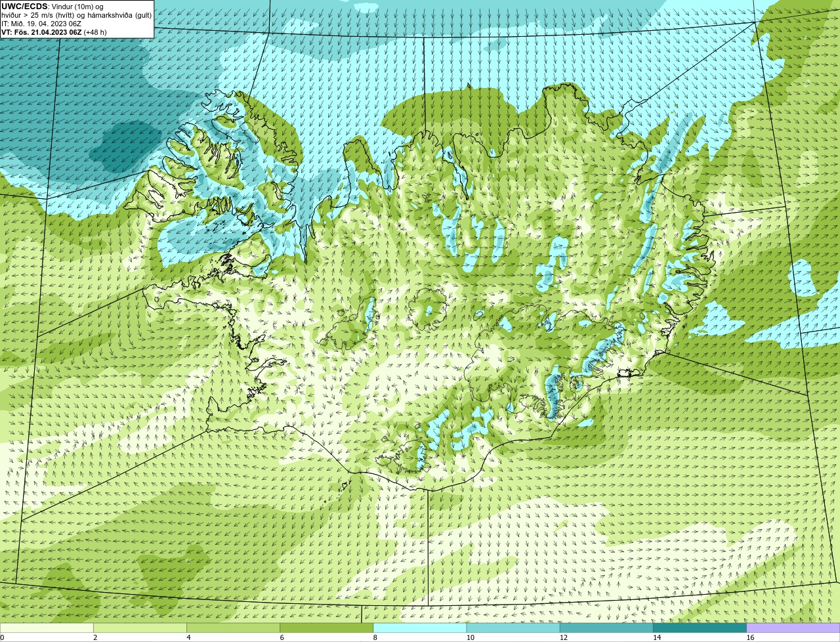Image resolution: width=840 pixels, height=642 pixels.
Task: Click the legend scale label "4"
Action: coord(188,637)
